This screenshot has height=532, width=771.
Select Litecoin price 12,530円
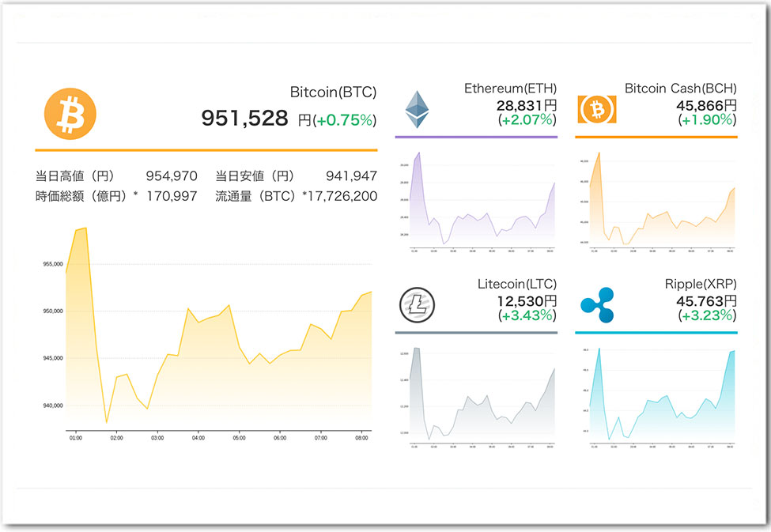tap(527, 301)
